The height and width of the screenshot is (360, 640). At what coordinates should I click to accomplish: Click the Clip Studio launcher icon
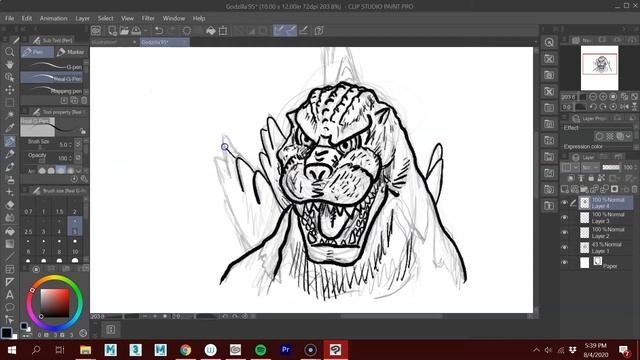96,31
